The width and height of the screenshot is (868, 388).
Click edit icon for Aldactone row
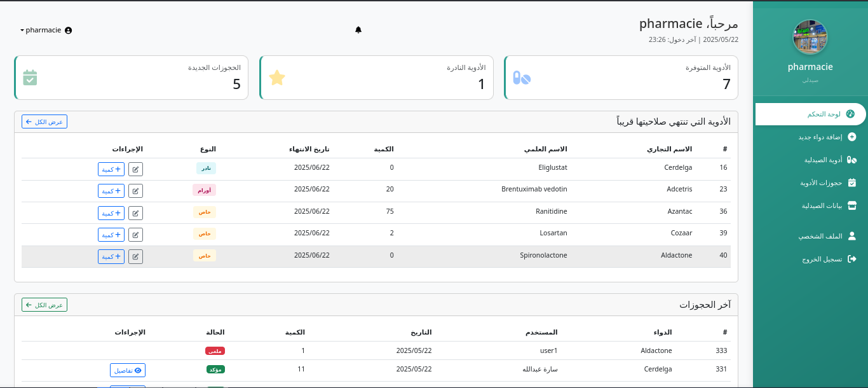click(135, 256)
